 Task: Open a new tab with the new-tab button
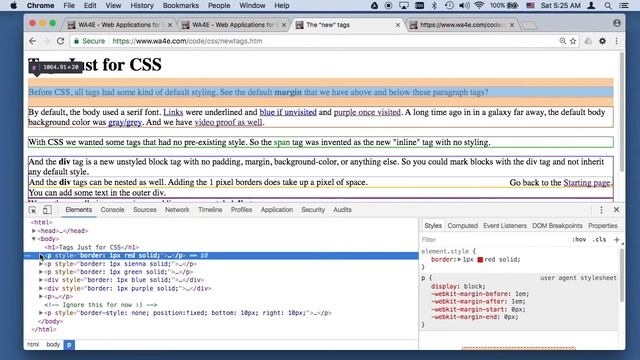[529, 25]
